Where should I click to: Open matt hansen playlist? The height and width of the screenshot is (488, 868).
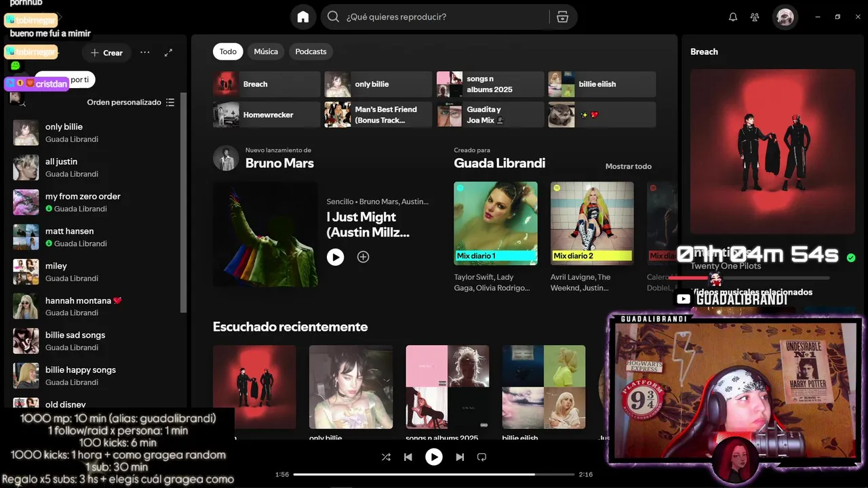(94, 237)
